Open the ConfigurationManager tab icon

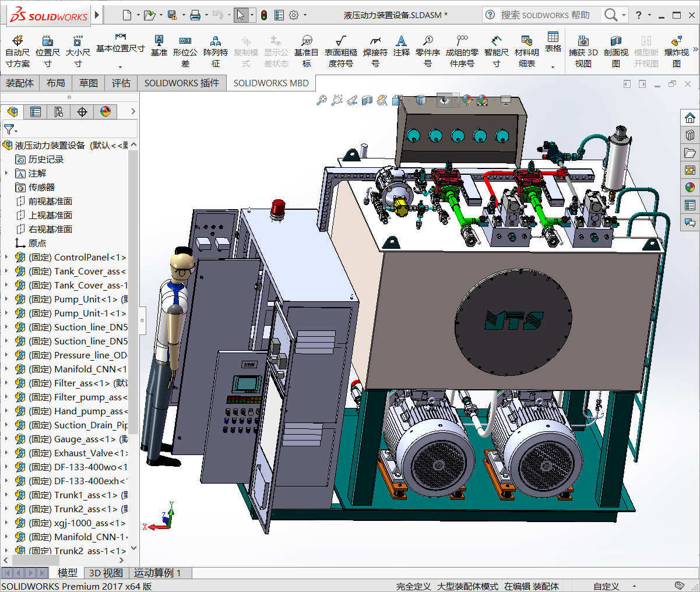pos(59,112)
